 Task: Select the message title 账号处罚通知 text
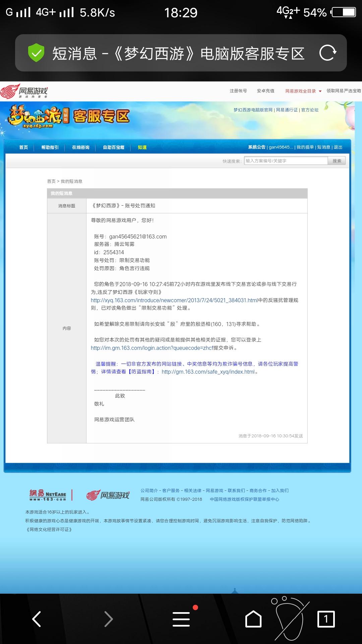tap(123, 206)
